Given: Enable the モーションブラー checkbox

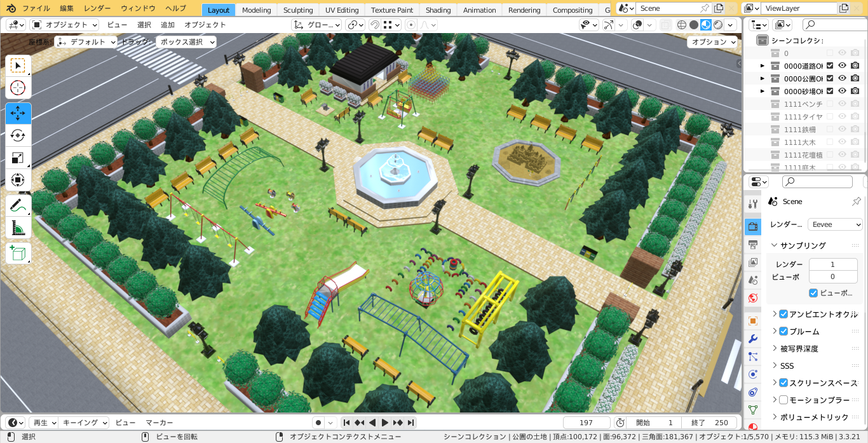Looking at the screenshot, I should [783, 400].
